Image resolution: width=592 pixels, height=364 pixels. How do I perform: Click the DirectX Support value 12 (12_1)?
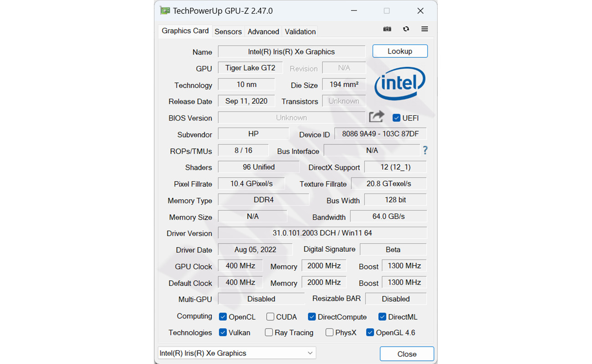tap(395, 167)
